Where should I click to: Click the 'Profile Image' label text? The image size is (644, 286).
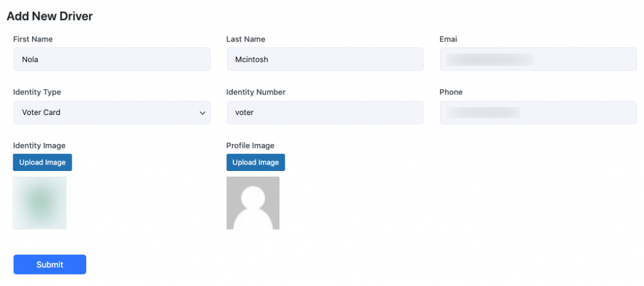click(250, 146)
